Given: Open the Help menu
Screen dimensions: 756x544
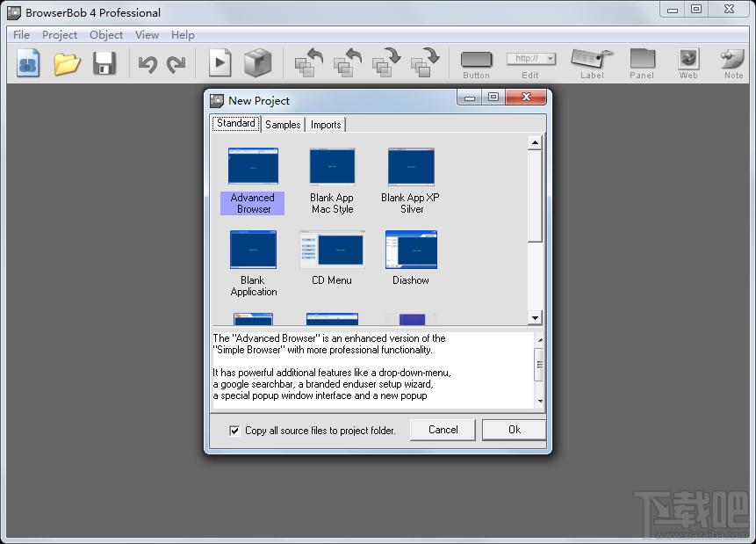Looking at the screenshot, I should click(x=183, y=35).
